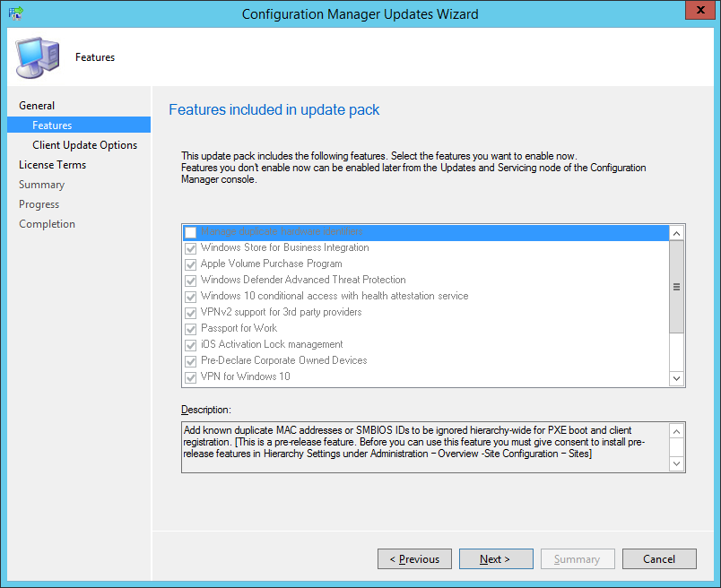The image size is (721, 588).
Task: Click the Previous button
Action: tap(414, 558)
